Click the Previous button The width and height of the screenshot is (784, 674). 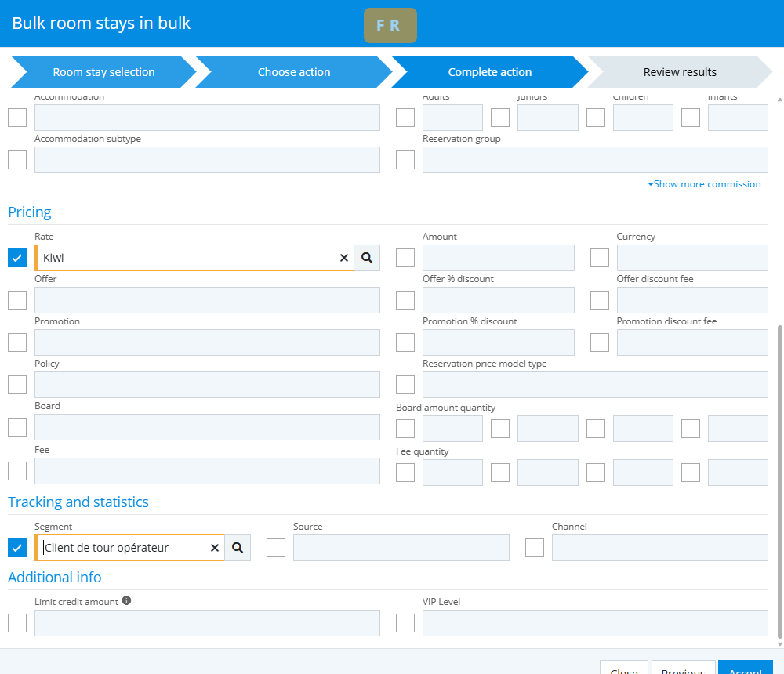683,669
